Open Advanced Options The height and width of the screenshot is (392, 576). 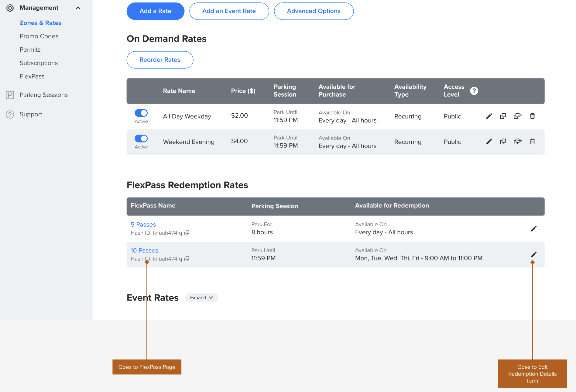(314, 11)
